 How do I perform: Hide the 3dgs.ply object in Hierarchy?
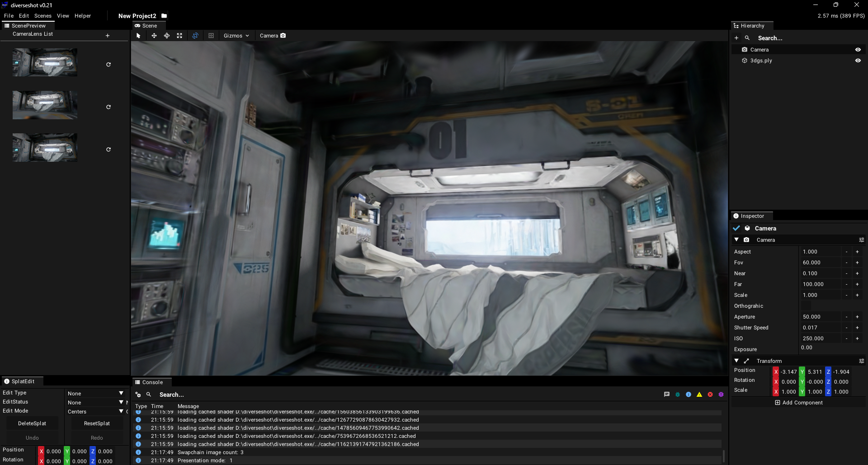click(858, 61)
